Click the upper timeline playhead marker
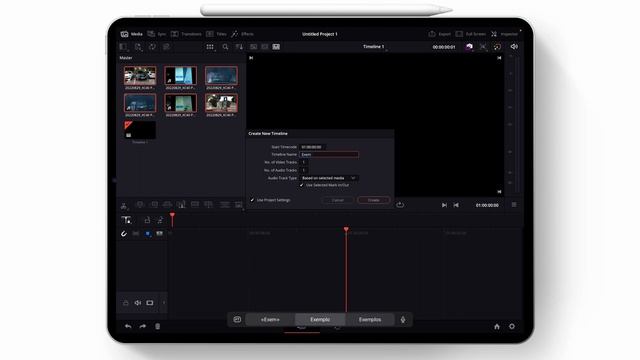 pos(172,215)
